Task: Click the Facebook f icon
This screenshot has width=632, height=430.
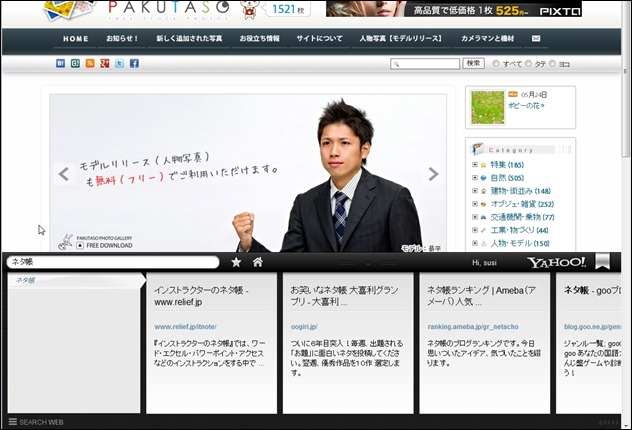Action: point(134,63)
